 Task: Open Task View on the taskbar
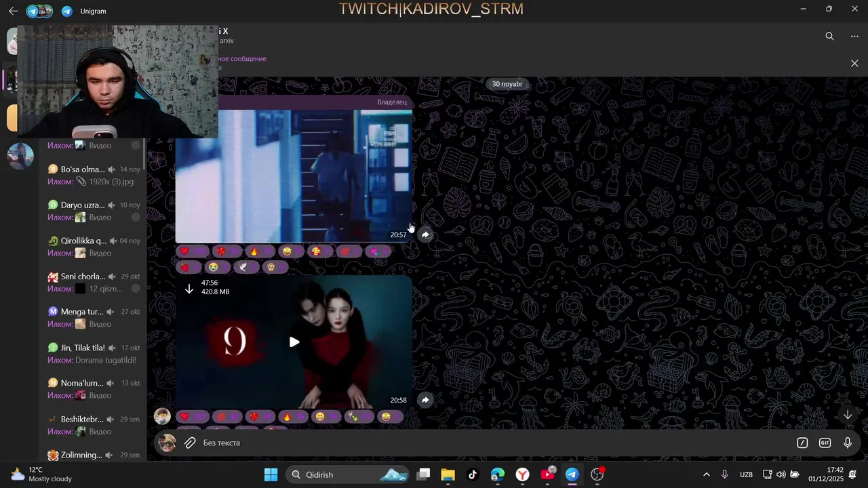(423, 474)
